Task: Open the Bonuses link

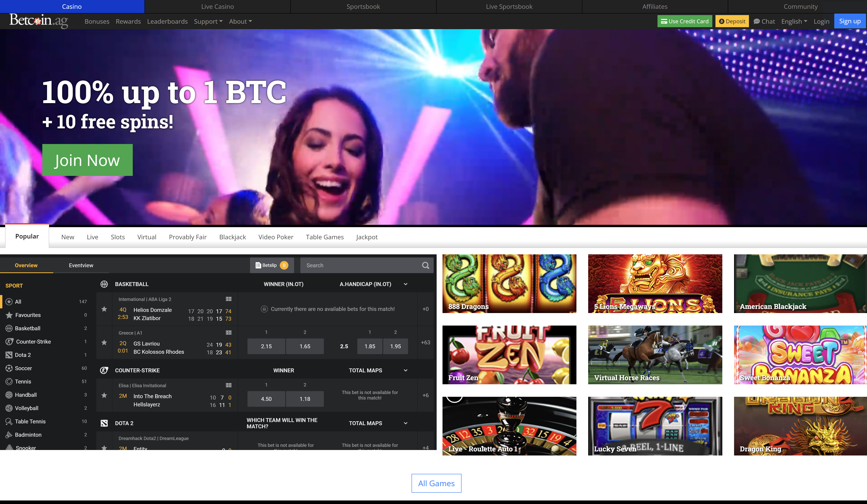Action: 97,21
